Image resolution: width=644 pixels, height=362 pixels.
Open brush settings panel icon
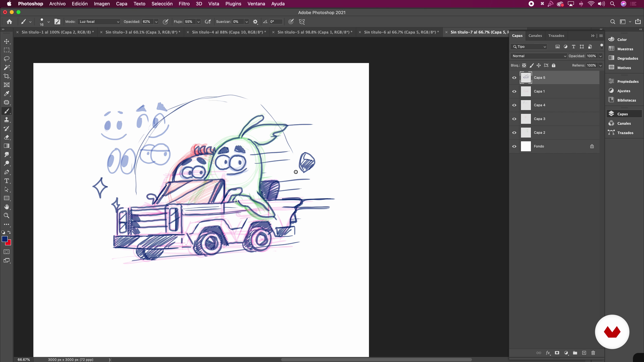(57, 22)
